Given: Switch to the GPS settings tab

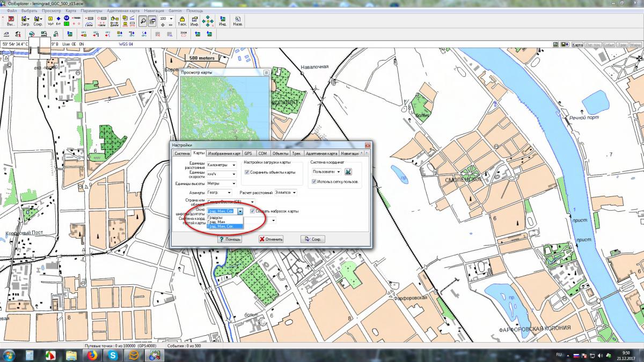Looking at the screenshot, I should [247, 153].
